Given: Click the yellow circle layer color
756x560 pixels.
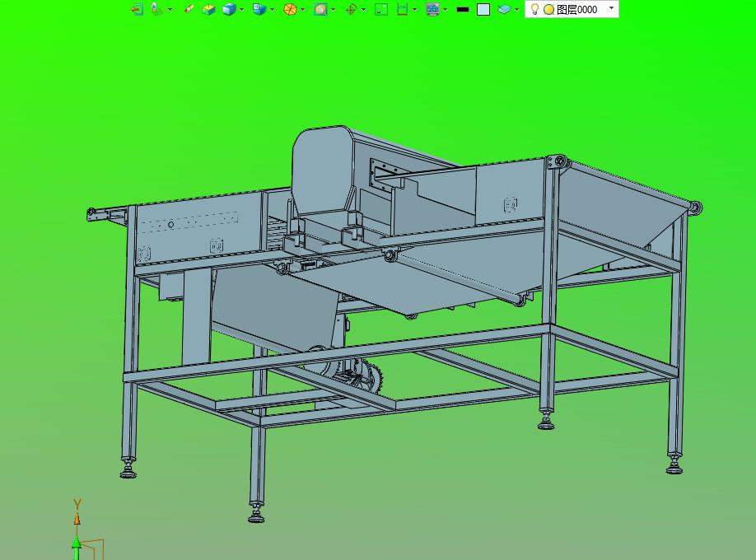Looking at the screenshot, I should 548,10.
